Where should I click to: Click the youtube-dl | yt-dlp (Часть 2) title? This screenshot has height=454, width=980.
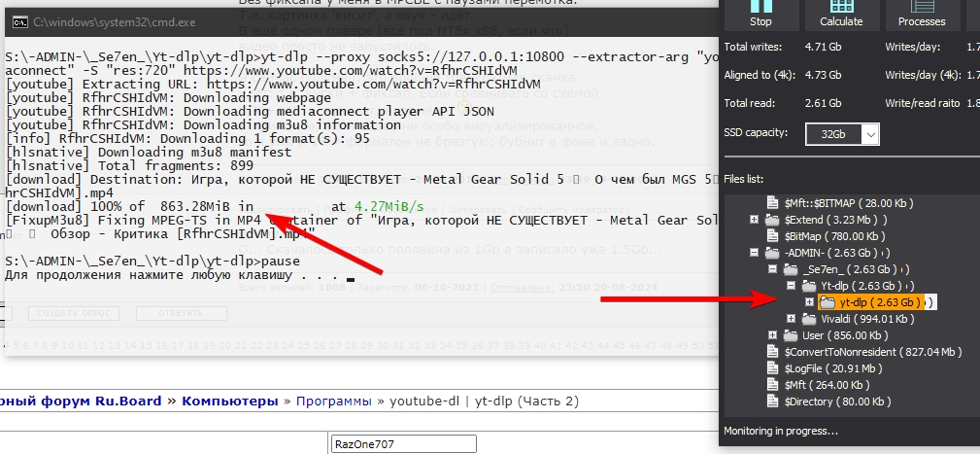(x=485, y=402)
